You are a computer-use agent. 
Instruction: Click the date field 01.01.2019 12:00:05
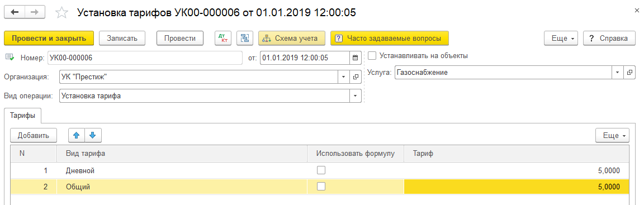point(305,58)
